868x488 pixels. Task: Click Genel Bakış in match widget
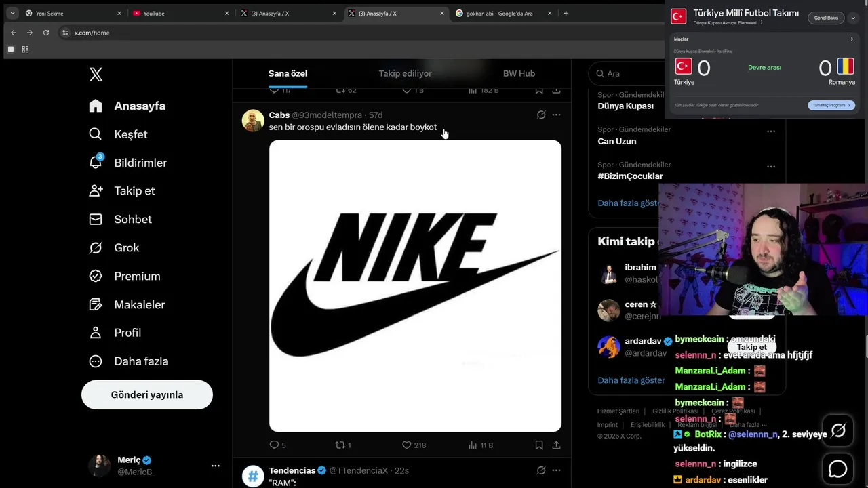click(x=825, y=18)
